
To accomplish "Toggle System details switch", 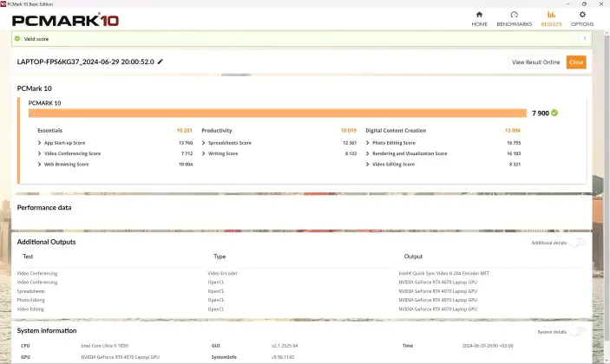I will click(x=578, y=332).
